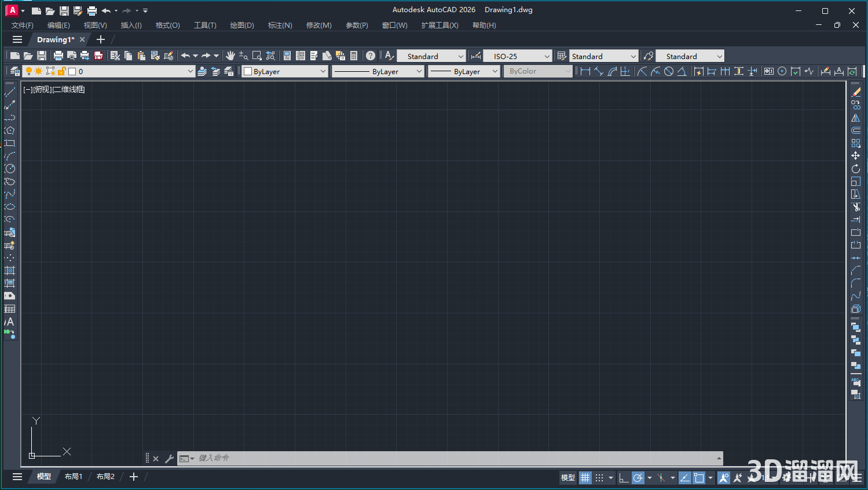Select the Multiline Text tool
Image resolution: width=868 pixels, height=490 pixels.
(x=10, y=321)
